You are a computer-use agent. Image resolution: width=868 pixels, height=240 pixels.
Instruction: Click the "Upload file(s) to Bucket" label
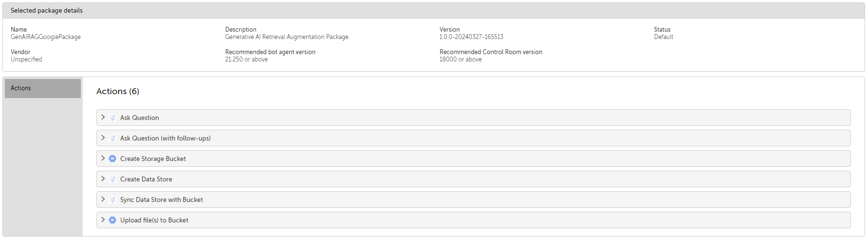154,220
